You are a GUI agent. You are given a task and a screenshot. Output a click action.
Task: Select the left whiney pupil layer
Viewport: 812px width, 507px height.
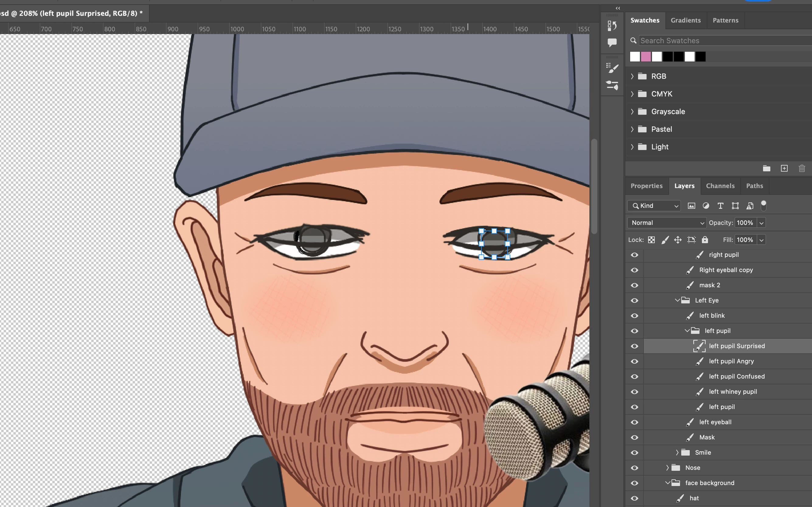733,392
